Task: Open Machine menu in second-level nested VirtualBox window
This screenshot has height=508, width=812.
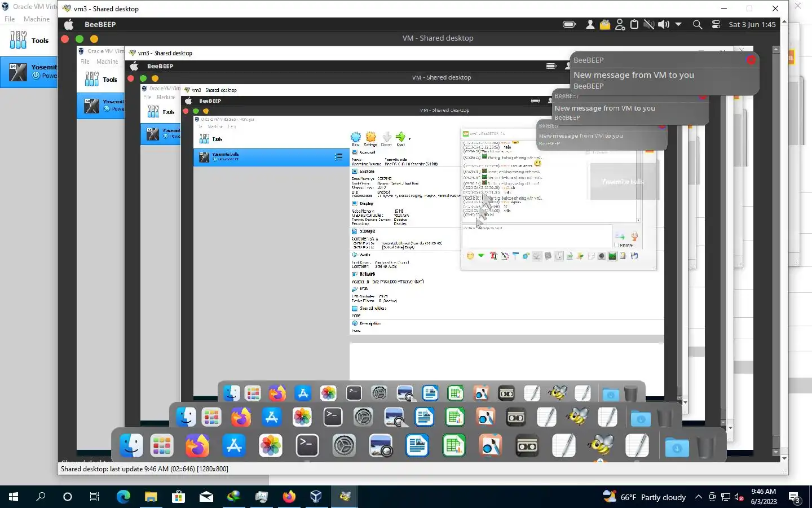Action: click(107, 62)
